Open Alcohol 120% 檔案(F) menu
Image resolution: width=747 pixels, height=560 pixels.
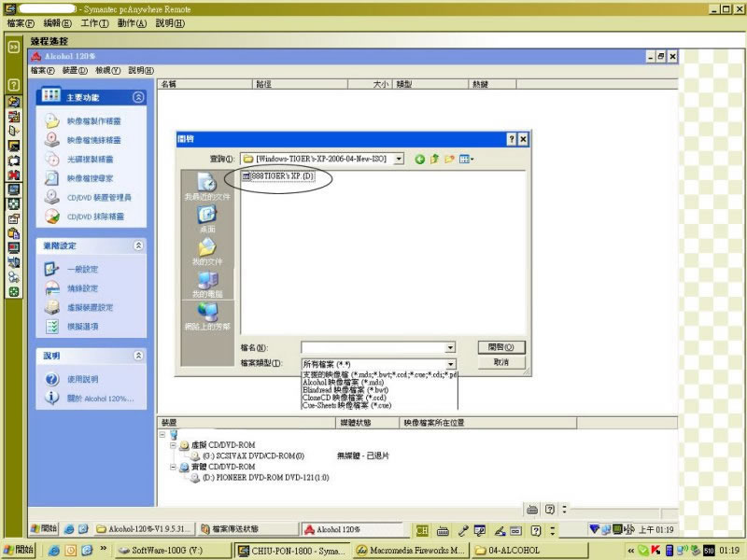point(42,71)
